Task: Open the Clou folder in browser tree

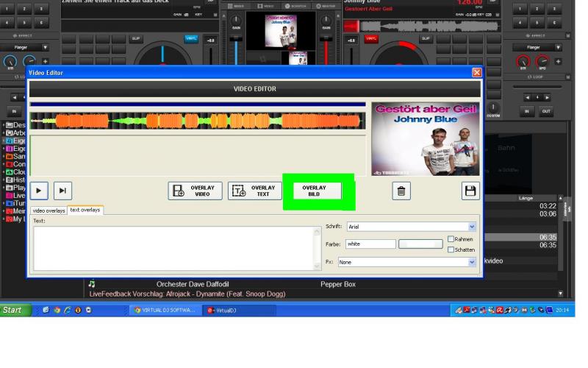Action: point(15,172)
